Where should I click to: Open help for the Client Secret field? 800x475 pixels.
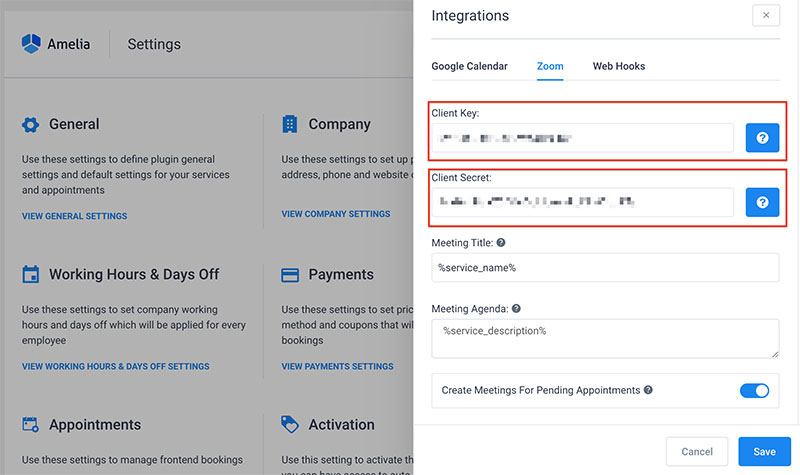coord(762,202)
